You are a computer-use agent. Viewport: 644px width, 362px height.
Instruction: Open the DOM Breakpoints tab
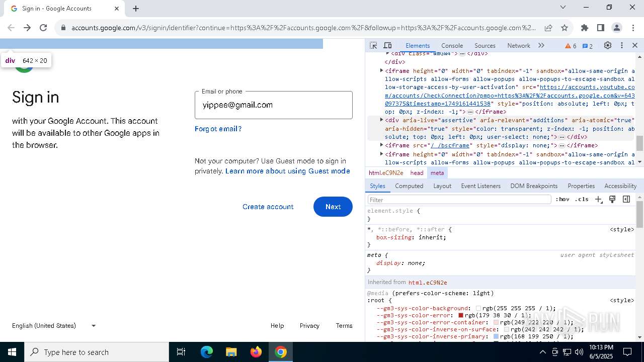534,186
